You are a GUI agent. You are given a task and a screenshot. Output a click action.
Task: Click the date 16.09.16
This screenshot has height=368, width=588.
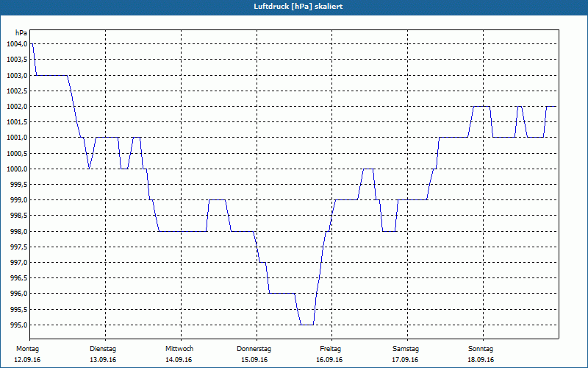tap(329, 360)
